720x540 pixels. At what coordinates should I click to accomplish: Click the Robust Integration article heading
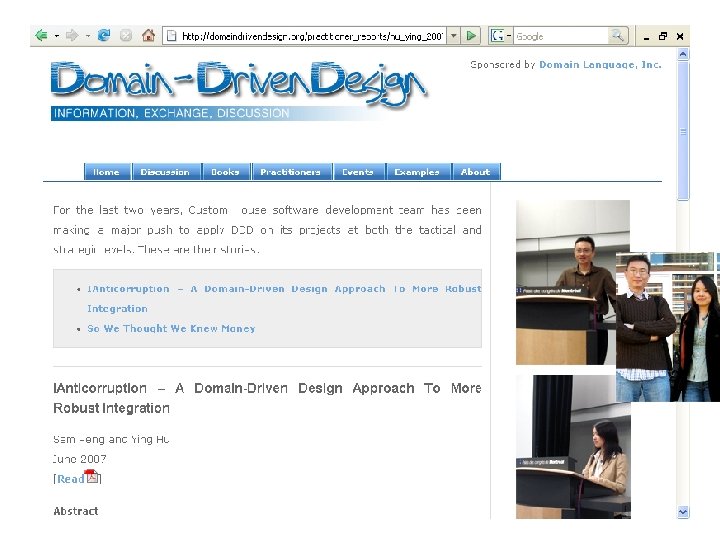click(267, 398)
